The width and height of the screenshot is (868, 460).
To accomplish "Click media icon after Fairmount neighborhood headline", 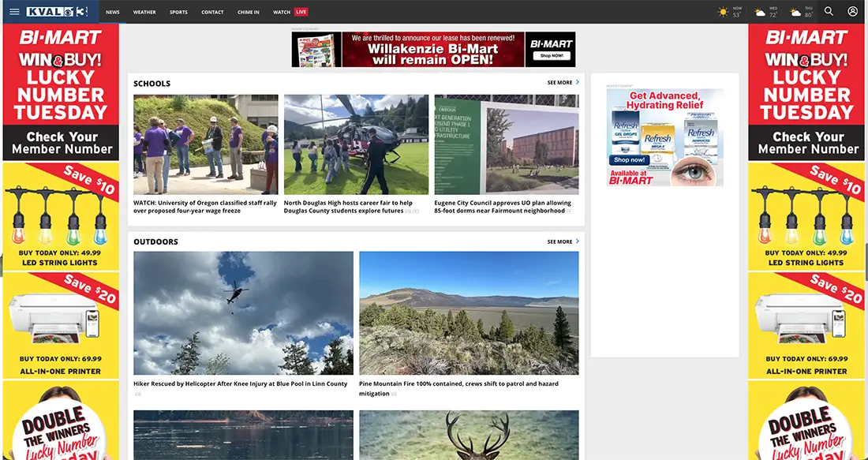I will pyautogui.click(x=568, y=211).
